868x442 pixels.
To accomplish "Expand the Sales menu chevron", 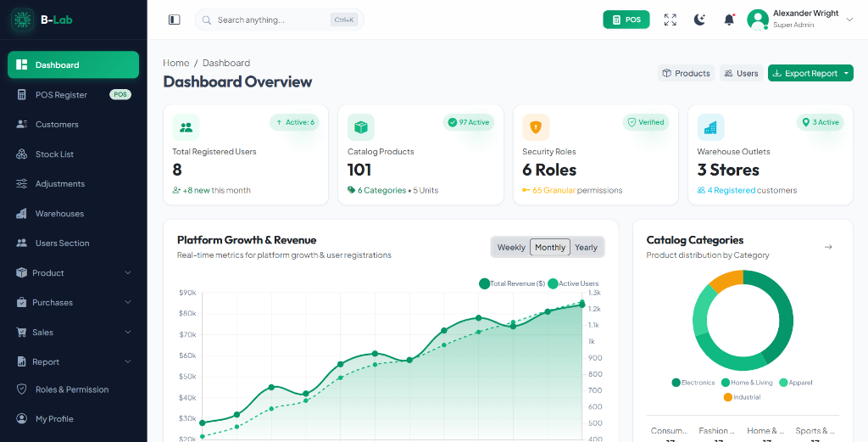I will [128, 333].
